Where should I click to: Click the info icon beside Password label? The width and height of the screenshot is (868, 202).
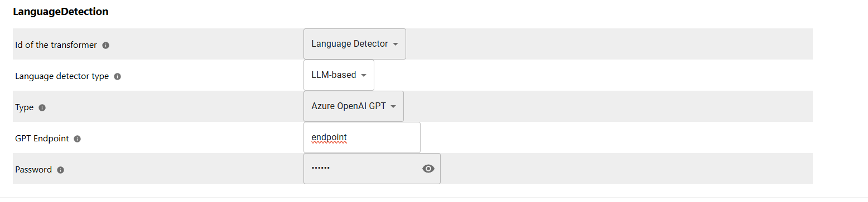tap(61, 170)
